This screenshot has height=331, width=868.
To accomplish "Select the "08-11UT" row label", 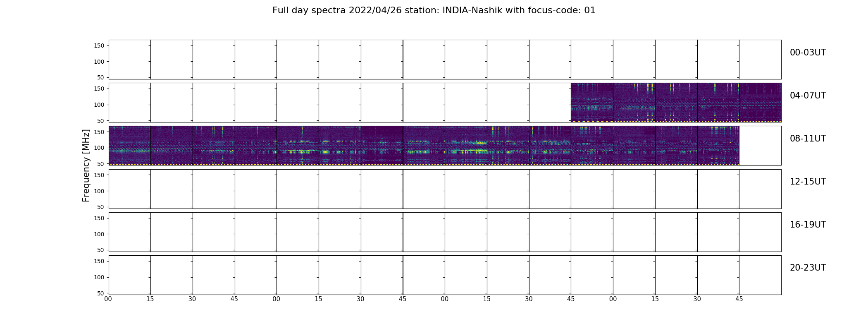I will (808, 139).
